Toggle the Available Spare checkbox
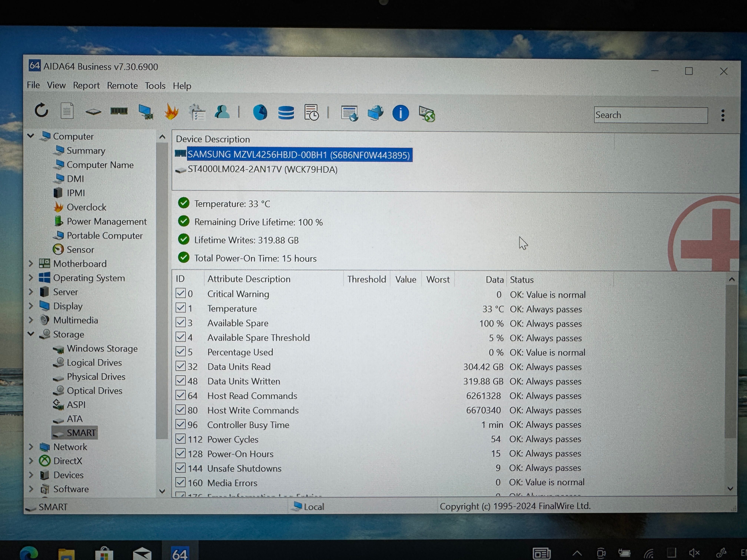747x560 pixels. [x=181, y=322]
